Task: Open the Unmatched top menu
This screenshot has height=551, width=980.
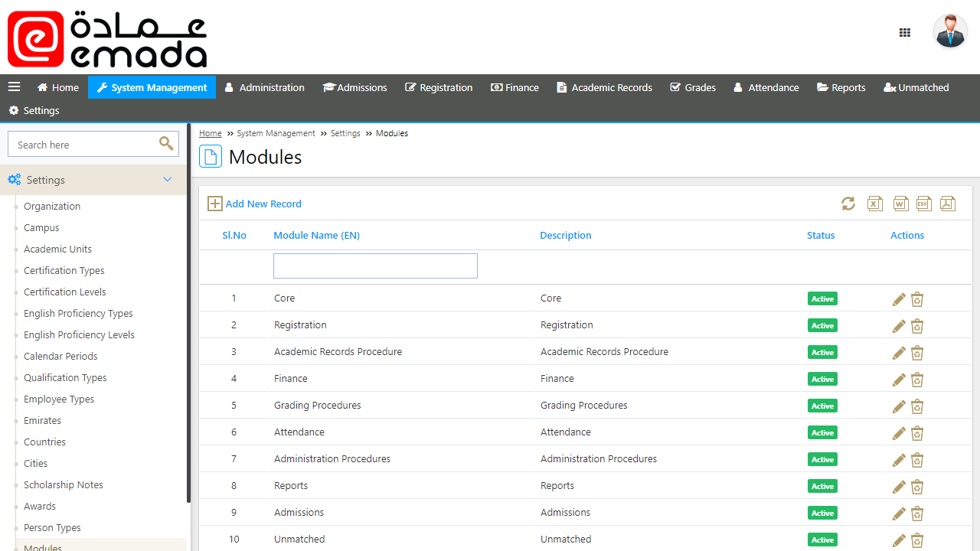Action: pyautogui.click(x=916, y=87)
